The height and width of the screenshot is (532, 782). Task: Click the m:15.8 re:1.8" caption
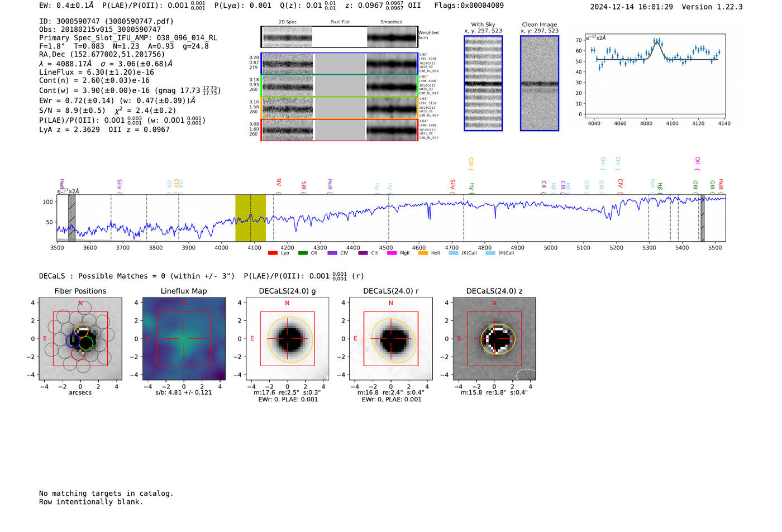click(494, 392)
